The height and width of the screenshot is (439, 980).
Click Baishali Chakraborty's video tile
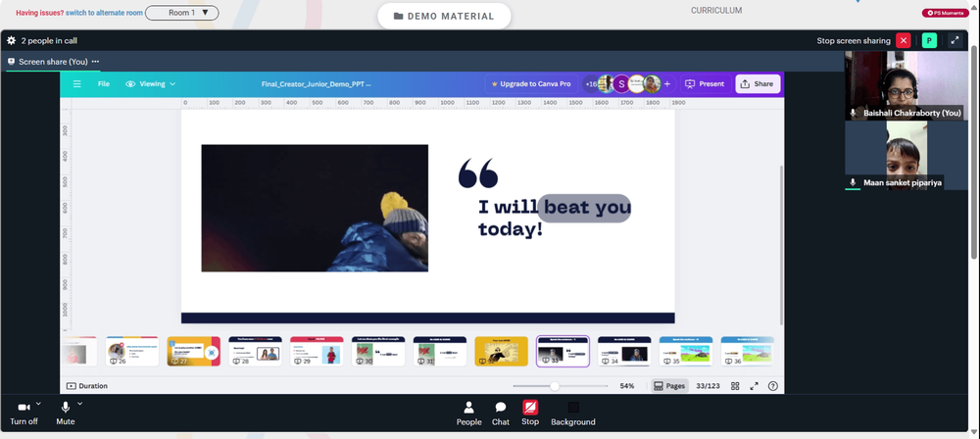point(906,85)
